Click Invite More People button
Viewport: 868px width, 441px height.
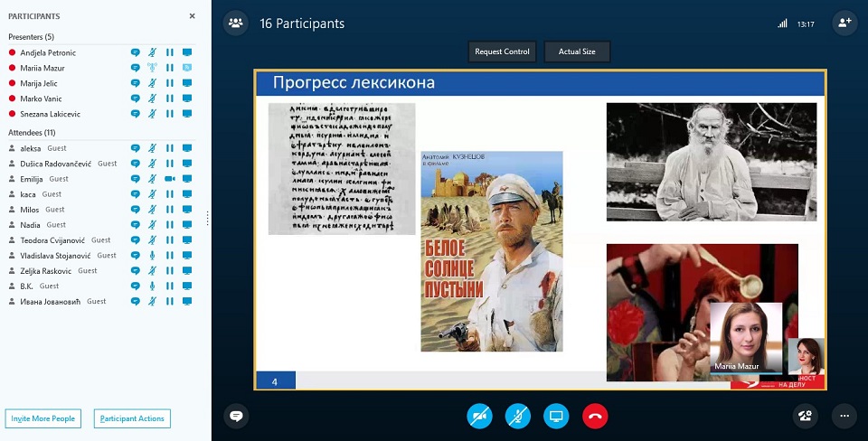[x=43, y=418]
